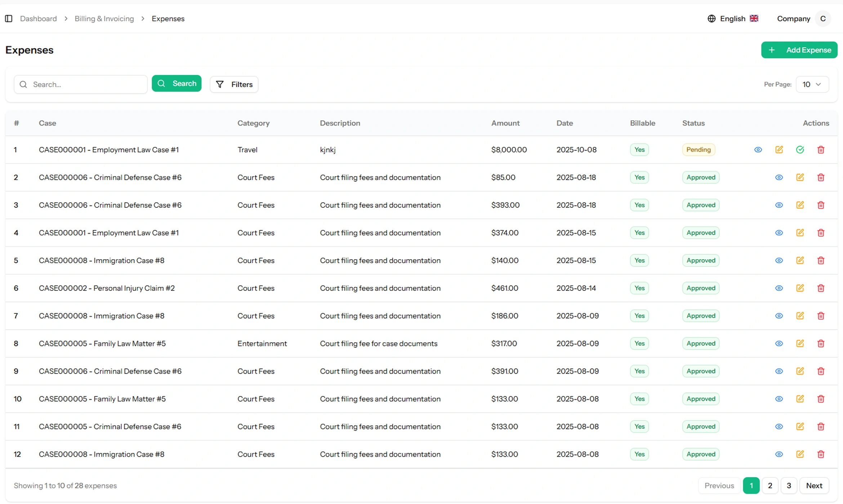Click the globe language icon
The height and width of the screenshot is (504, 843).
pos(711,18)
